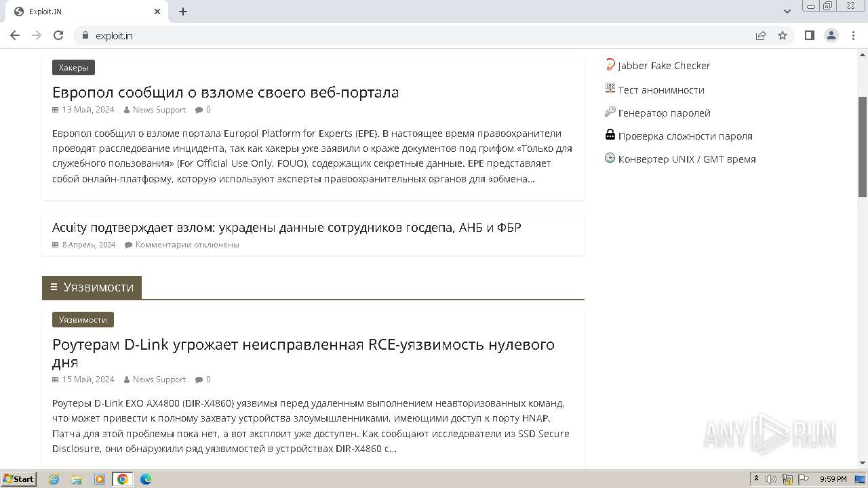Expand the tab search dropdown
Viewport: 868px width, 488px height.
(x=787, y=12)
